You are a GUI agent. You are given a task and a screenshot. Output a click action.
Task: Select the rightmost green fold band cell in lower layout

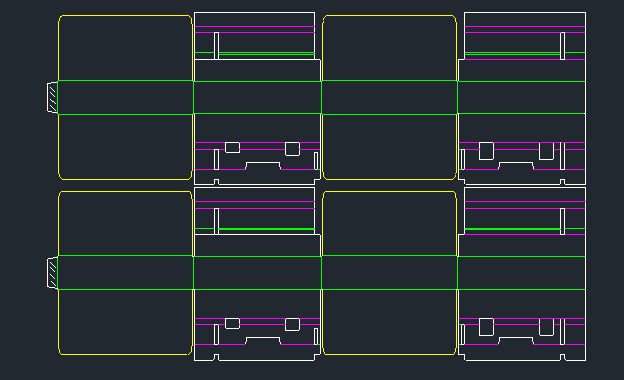521,273
